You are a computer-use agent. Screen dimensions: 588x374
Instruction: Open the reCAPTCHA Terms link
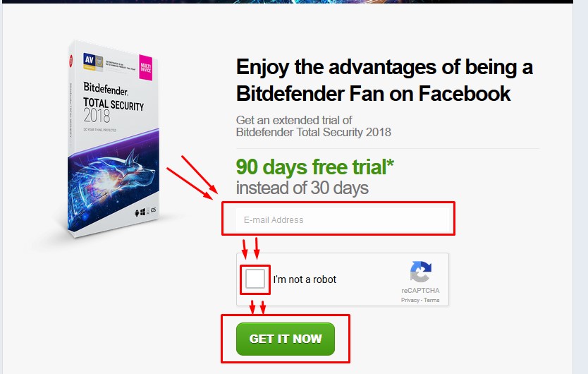[x=431, y=300]
